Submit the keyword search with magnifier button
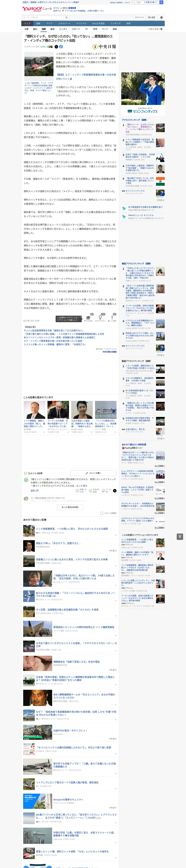The height and width of the screenshot is (868, 186). coord(66,18)
